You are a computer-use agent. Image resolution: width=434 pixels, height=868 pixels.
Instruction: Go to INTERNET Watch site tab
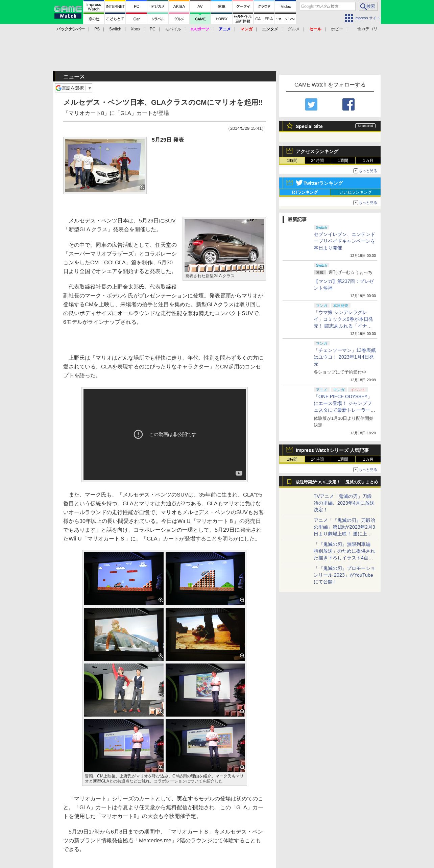pos(115,6)
